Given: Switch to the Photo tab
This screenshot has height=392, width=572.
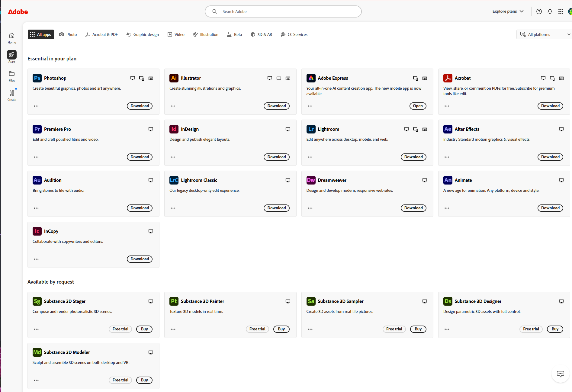Looking at the screenshot, I should 68,34.
